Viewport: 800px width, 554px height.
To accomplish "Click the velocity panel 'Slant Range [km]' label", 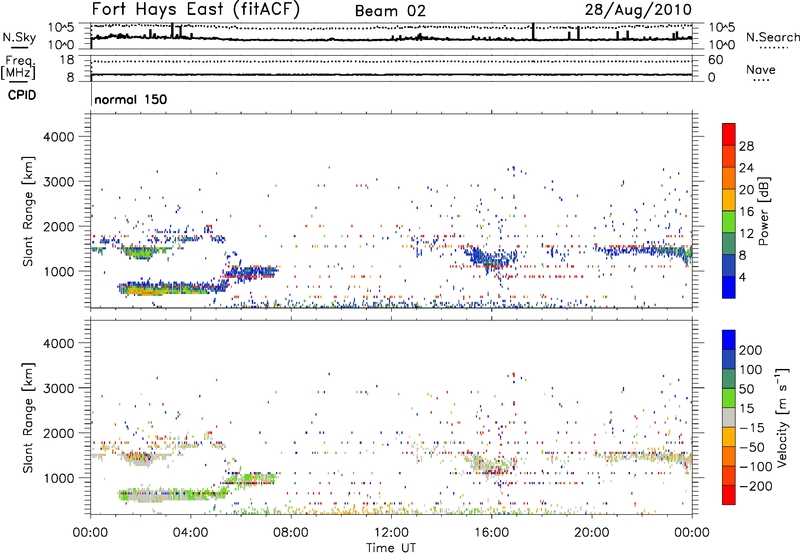I will coord(29,417).
